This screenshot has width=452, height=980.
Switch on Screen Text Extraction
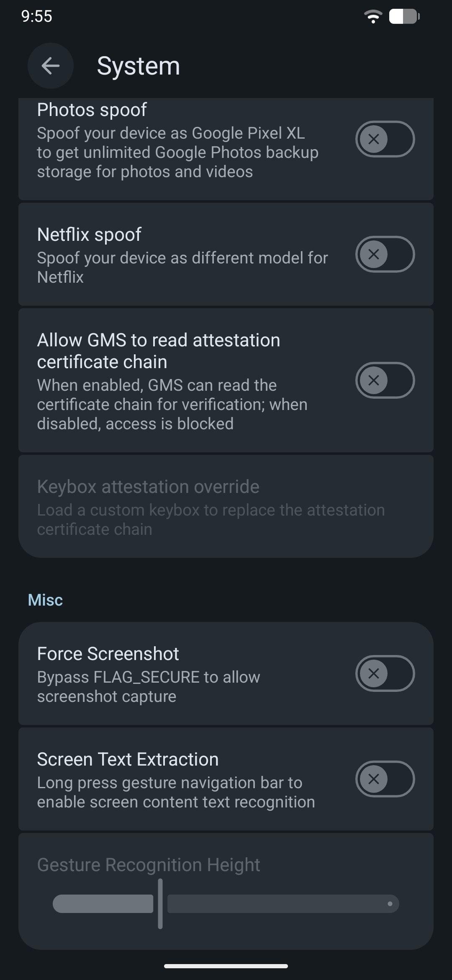pyautogui.click(x=385, y=779)
